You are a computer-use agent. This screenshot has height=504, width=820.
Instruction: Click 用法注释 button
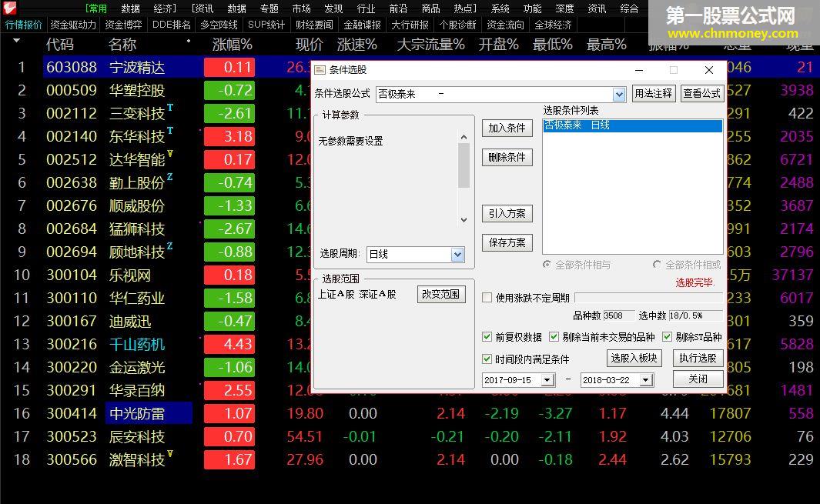[653, 94]
